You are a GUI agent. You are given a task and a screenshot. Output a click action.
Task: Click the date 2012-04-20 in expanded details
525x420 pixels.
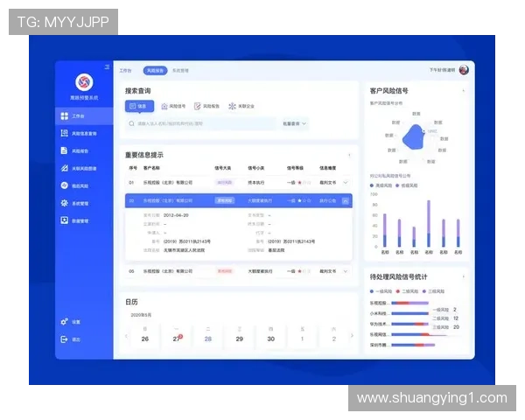point(176,215)
